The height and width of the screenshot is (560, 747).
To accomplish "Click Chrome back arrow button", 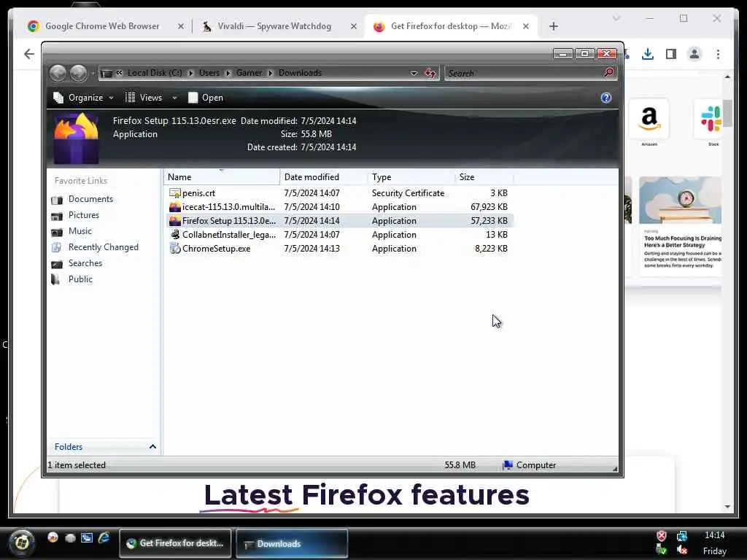I will pyautogui.click(x=29, y=54).
